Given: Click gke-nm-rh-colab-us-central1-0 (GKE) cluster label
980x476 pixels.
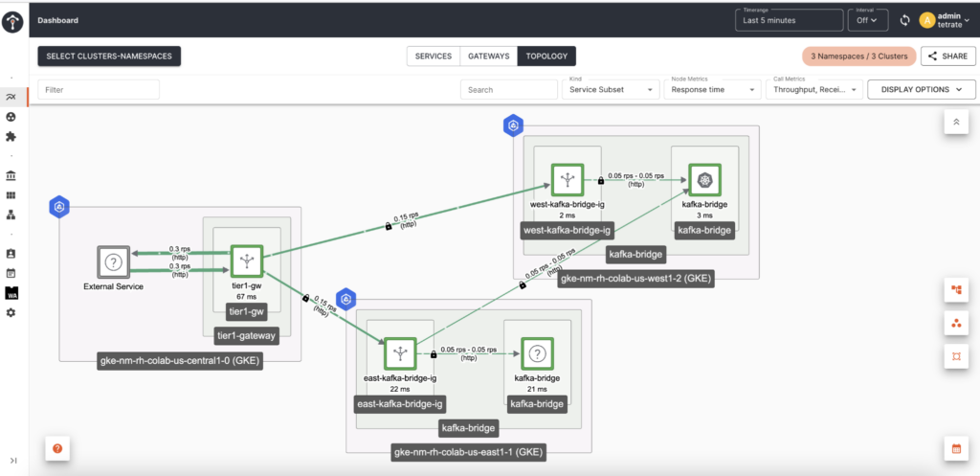Looking at the screenshot, I should click(180, 361).
